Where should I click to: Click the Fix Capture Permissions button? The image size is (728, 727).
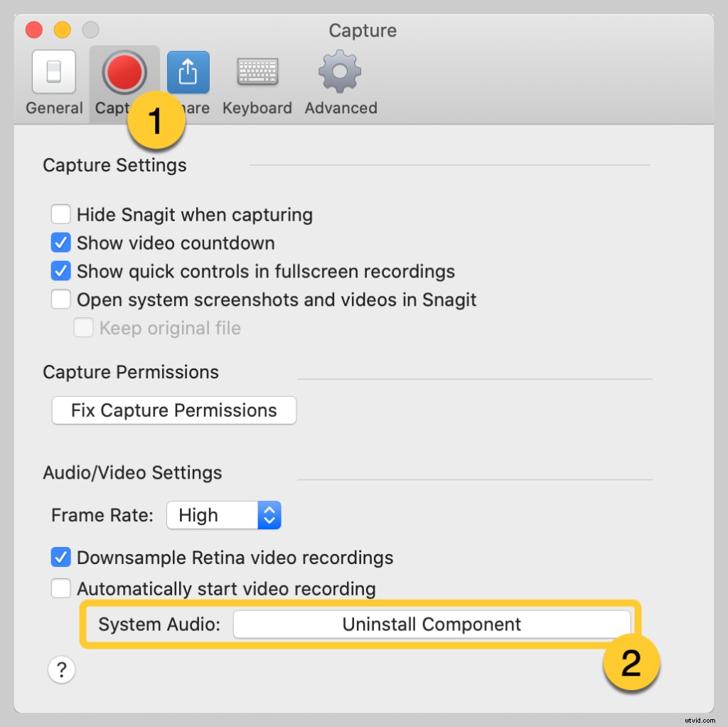pos(173,410)
